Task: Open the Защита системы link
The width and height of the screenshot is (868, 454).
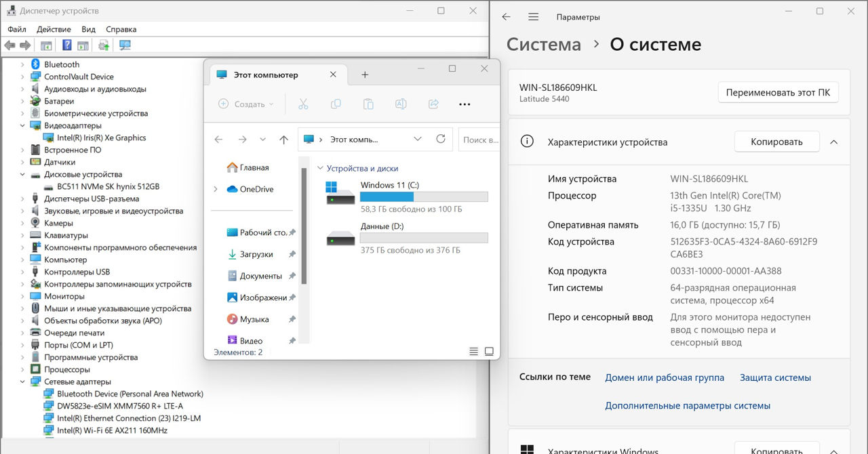Action: coord(775,377)
